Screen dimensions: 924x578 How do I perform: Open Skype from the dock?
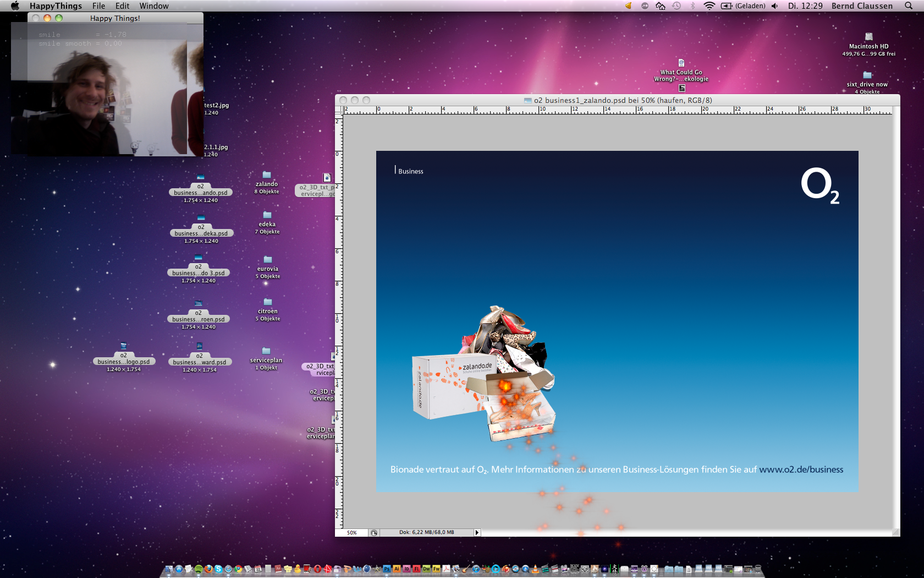pos(218,569)
